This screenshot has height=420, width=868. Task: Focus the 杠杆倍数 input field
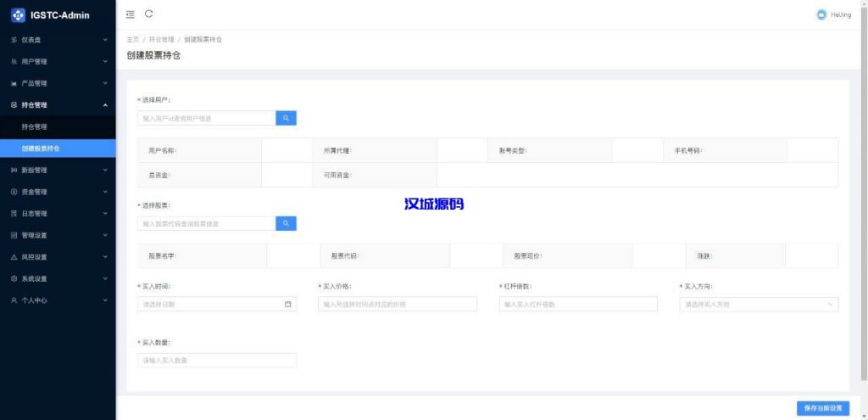[x=578, y=305]
